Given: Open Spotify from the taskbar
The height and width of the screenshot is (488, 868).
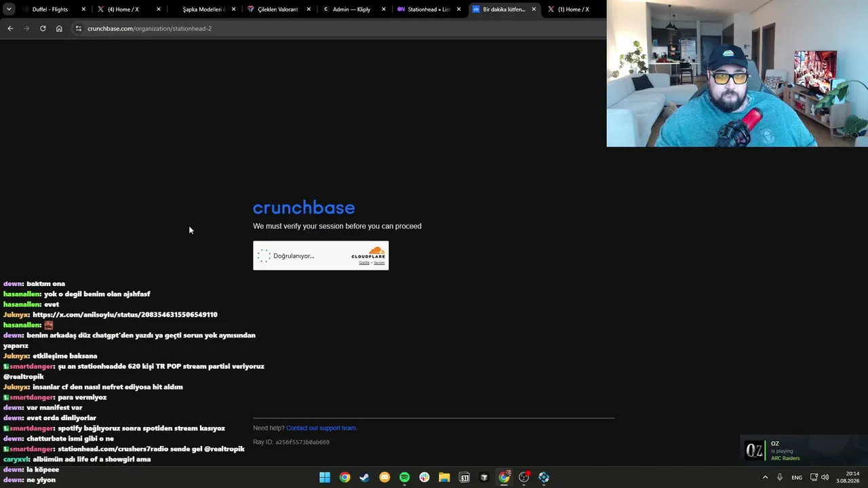Looking at the screenshot, I should [404, 477].
